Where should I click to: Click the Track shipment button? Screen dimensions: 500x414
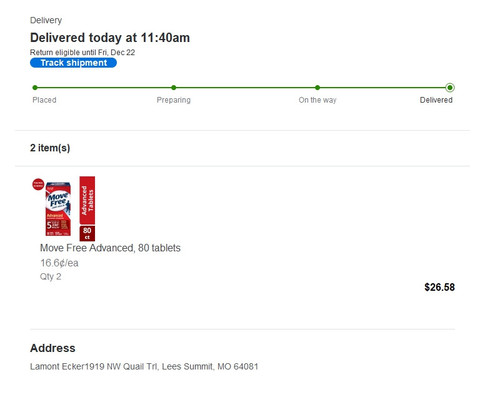pyautogui.click(x=73, y=63)
